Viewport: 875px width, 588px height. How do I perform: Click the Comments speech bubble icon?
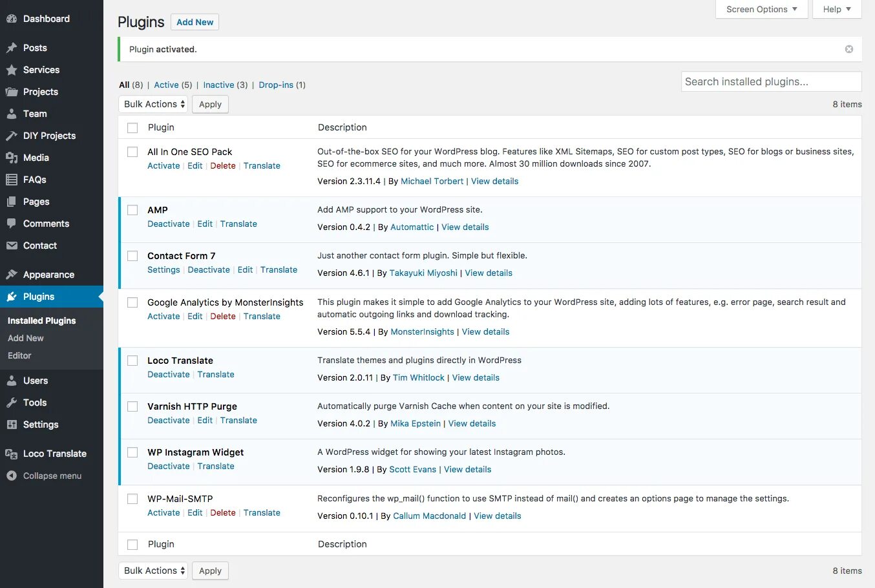12,224
